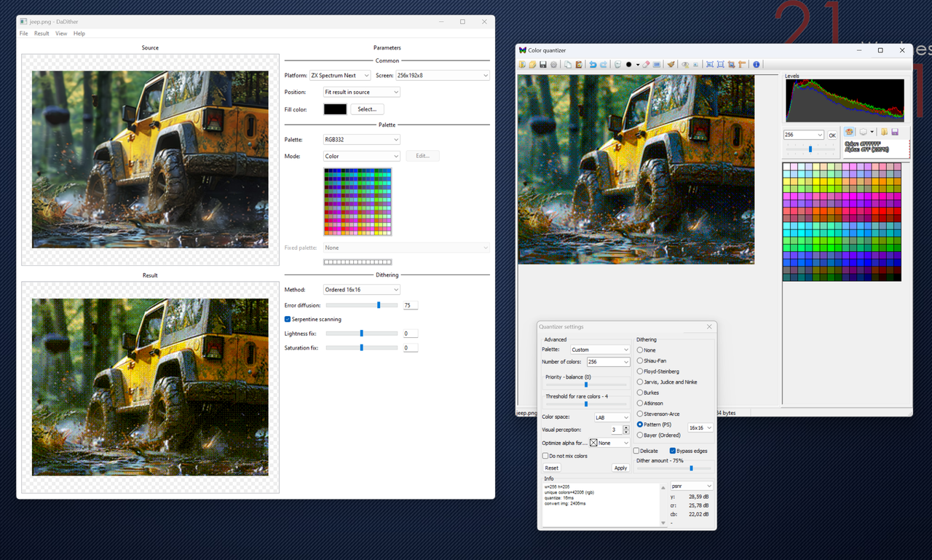932x560 pixels.
Task: Open the Position Fit result in source dropdown
Action: pos(362,92)
